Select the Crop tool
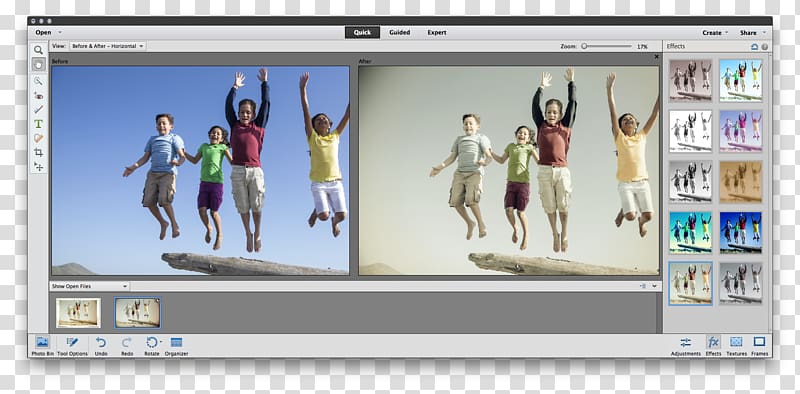Screen dimensions: 800x394 coord(38,152)
